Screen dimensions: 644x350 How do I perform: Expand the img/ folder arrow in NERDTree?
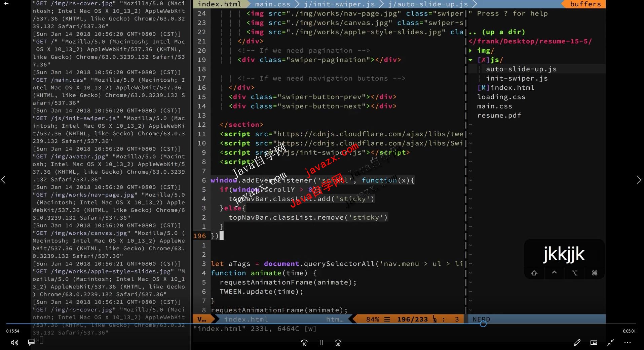click(x=470, y=50)
